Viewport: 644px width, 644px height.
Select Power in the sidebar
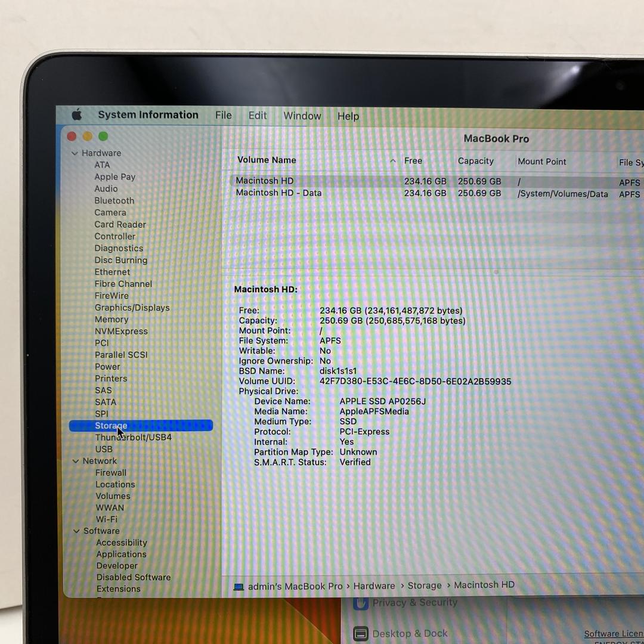[x=107, y=367]
